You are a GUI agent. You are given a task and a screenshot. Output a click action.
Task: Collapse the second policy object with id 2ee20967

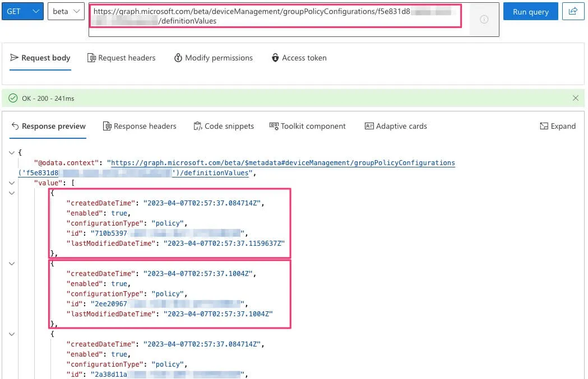pyautogui.click(x=12, y=263)
